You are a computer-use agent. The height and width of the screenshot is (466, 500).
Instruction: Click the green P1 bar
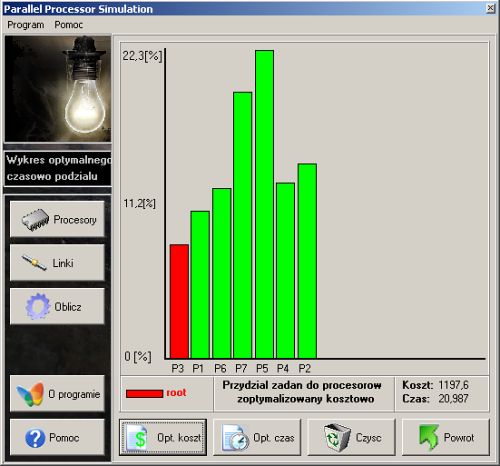click(200, 285)
